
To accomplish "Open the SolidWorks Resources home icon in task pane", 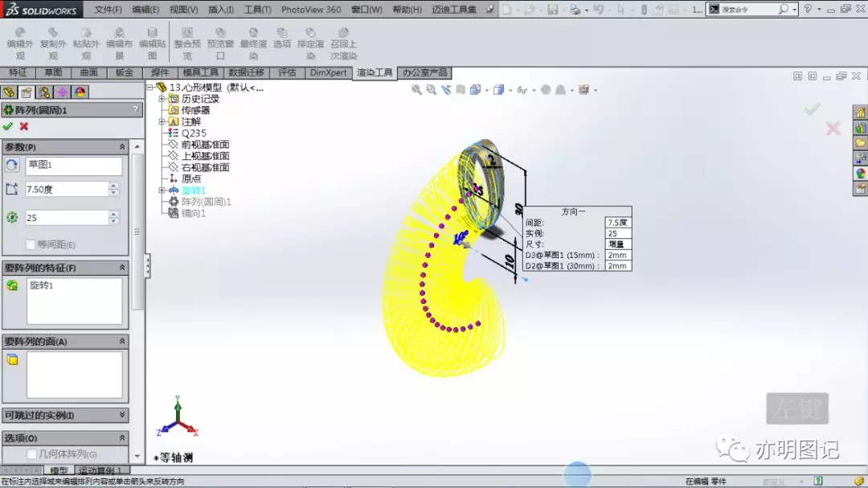I will pos(860,113).
